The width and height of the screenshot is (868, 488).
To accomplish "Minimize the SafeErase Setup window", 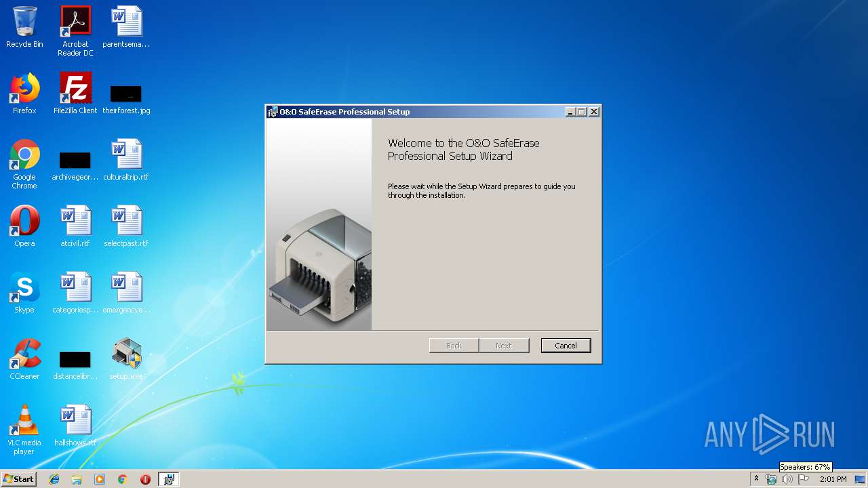I will (x=570, y=112).
